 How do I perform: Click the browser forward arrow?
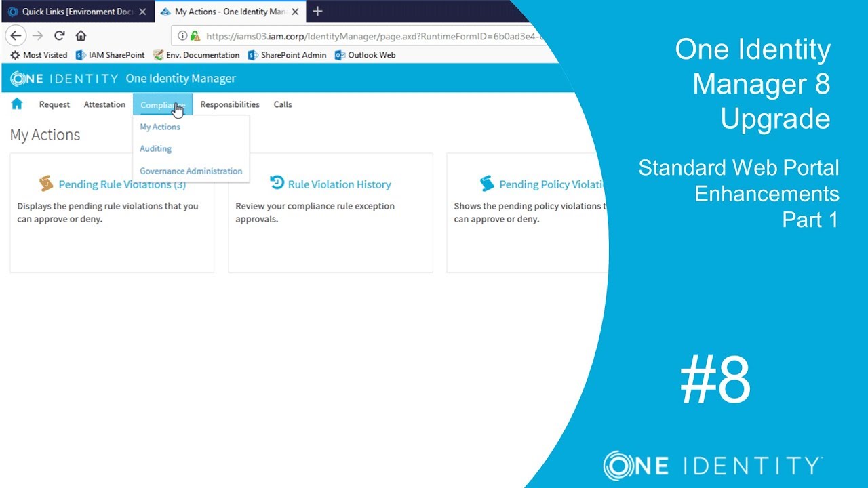38,36
